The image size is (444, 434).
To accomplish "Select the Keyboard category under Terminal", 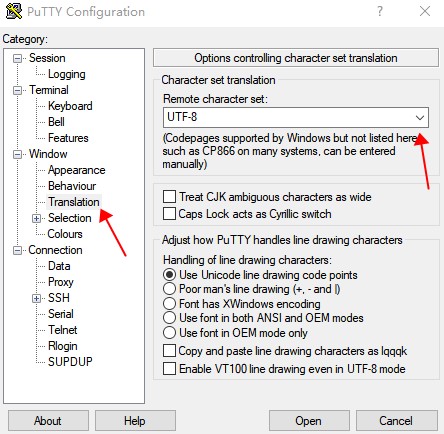I will [70, 106].
